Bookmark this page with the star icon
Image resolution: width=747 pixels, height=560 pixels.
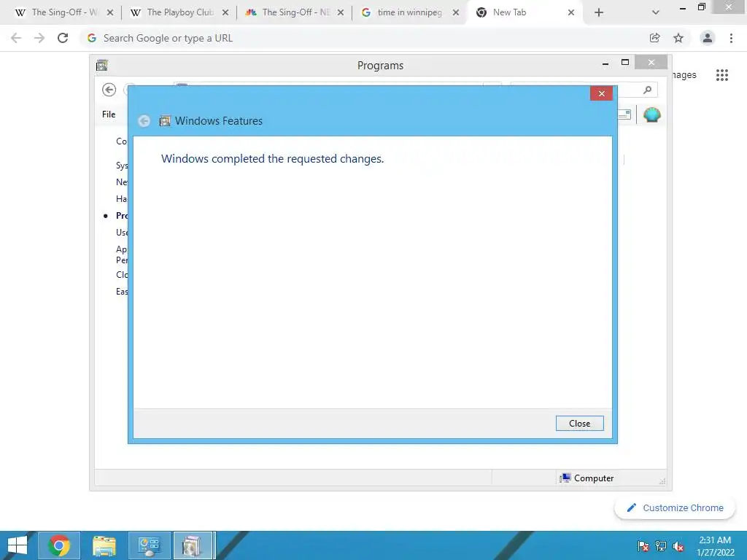pyautogui.click(x=678, y=38)
